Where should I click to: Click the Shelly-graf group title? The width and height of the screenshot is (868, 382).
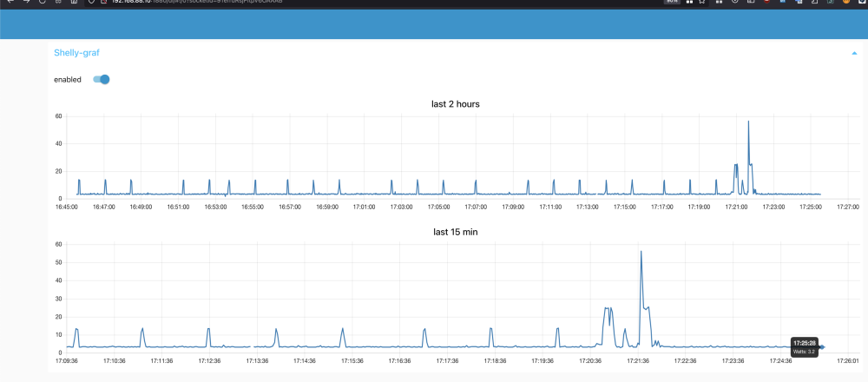[x=76, y=53]
